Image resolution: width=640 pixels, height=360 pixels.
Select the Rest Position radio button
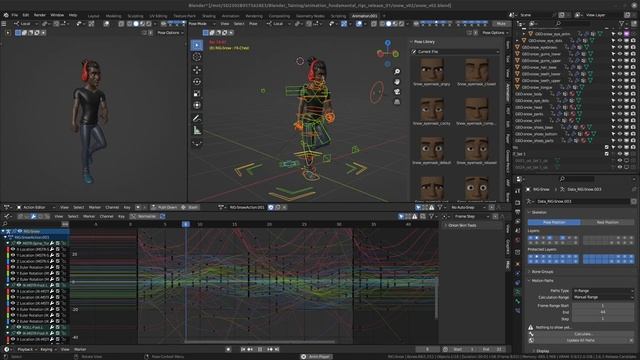pyautogui.click(x=607, y=222)
